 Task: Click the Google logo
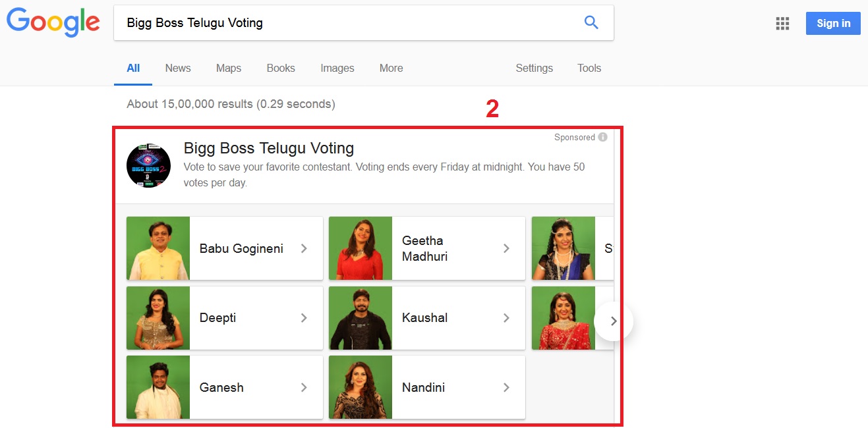[53, 22]
